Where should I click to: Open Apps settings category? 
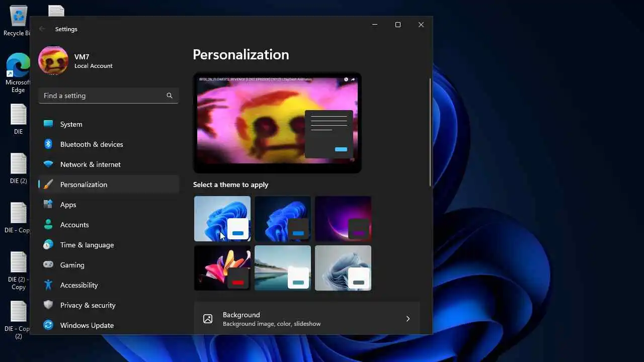click(x=109, y=205)
